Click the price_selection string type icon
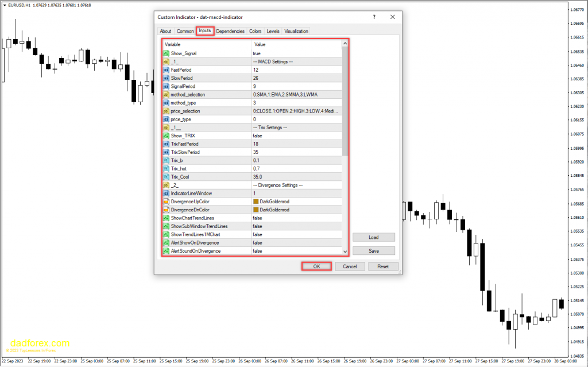The width and height of the screenshot is (588, 367). (166, 111)
